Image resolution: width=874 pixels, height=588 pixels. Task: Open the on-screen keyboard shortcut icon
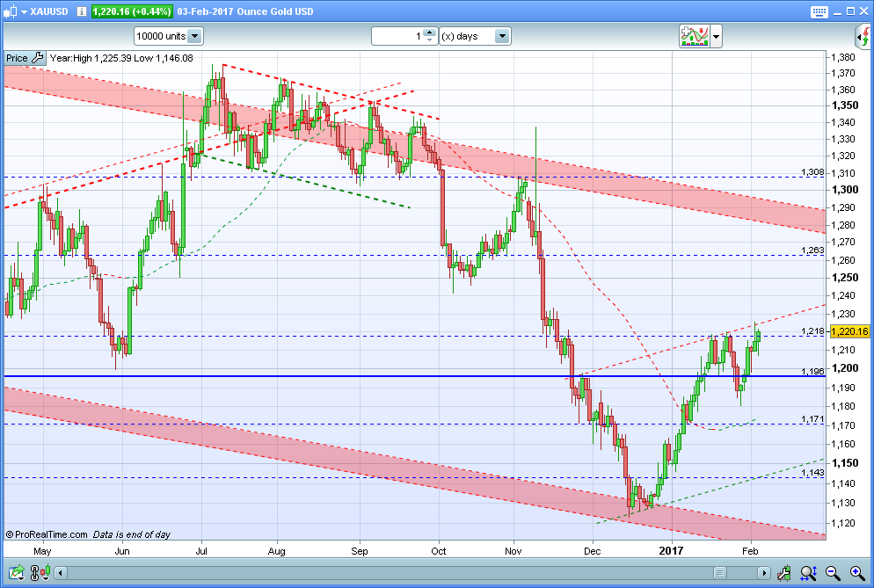[x=819, y=11]
